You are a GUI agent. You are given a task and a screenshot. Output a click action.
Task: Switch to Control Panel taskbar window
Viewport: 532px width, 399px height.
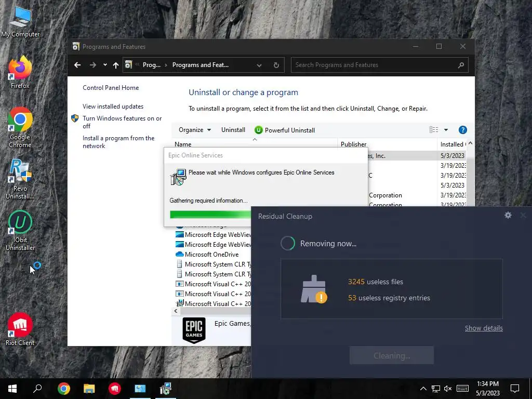140,389
